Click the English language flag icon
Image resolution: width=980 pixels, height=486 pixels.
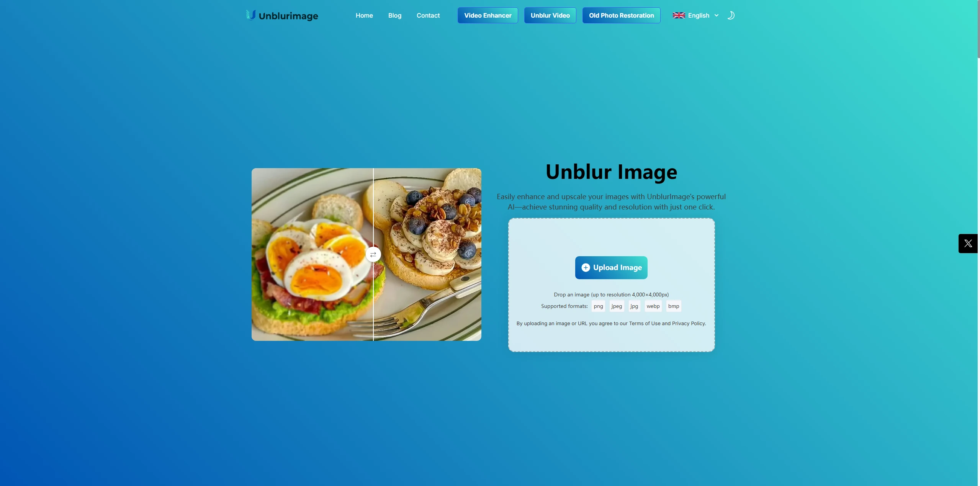coord(679,15)
